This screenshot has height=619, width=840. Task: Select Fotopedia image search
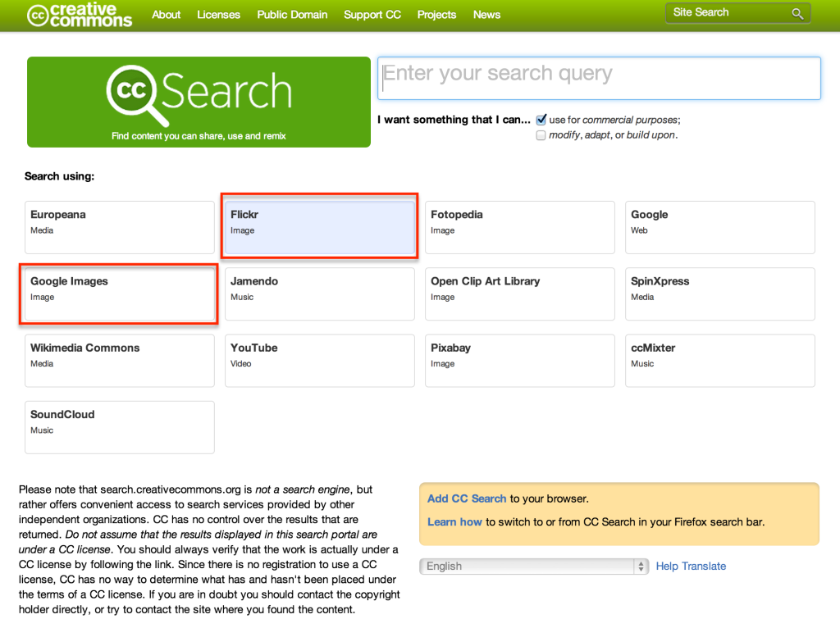click(x=519, y=227)
